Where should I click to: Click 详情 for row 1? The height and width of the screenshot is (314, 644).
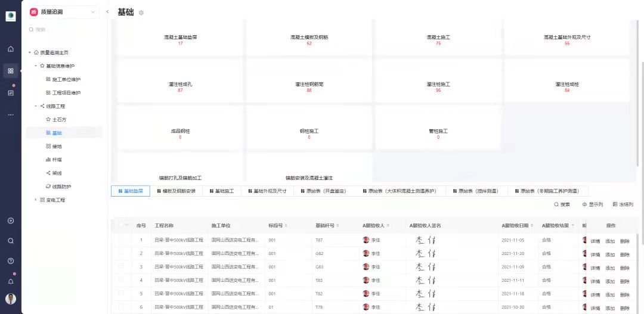click(595, 241)
